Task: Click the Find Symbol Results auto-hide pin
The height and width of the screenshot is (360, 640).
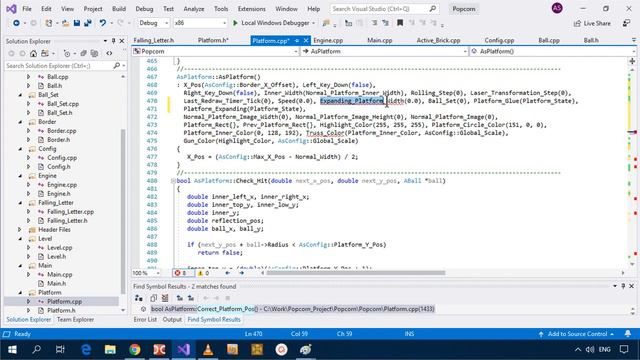Action: pos(623,286)
